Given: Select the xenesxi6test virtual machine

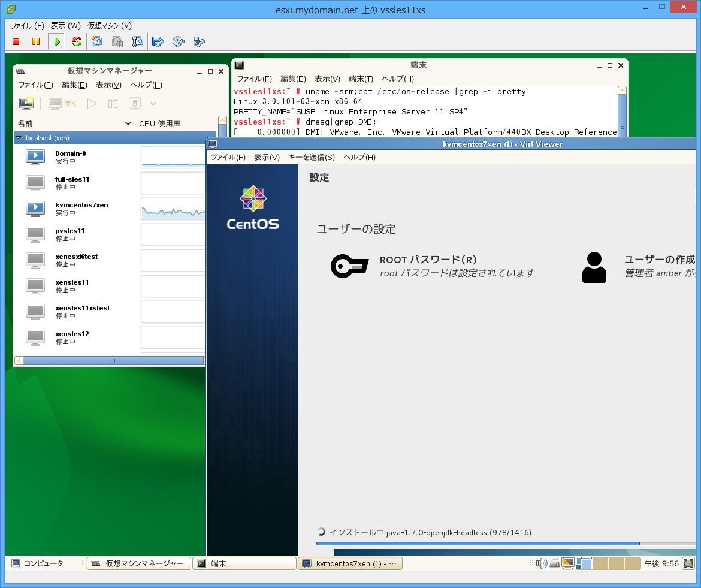Looking at the screenshot, I should click(x=110, y=260).
